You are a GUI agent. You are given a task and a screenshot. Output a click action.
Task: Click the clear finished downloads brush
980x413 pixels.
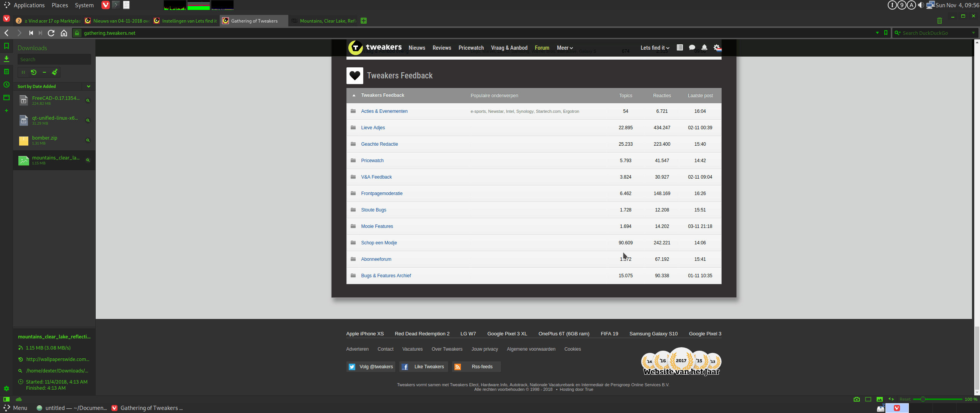pyautogui.click(x=55, y=72)
